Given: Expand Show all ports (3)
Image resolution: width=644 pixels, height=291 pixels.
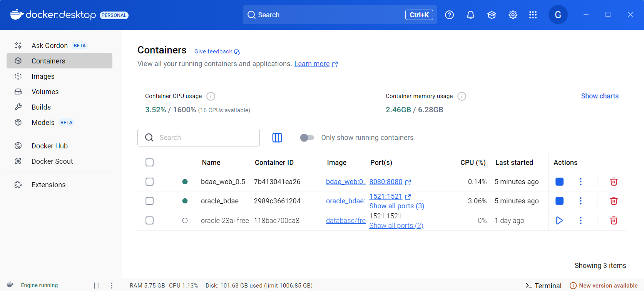Looking at the screenshot, I should click(396, 206).
